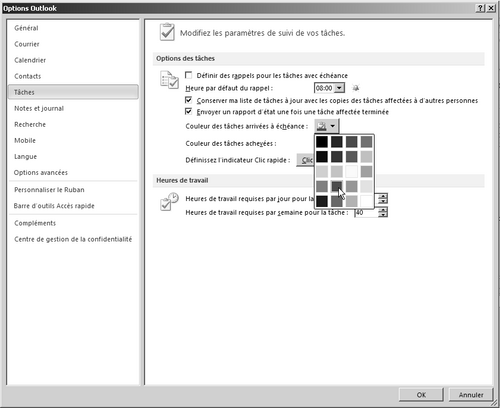This screenshot has width=500, height=408.
Task: Pick first swatch in palette's fourth row
Action: point(322,186)
